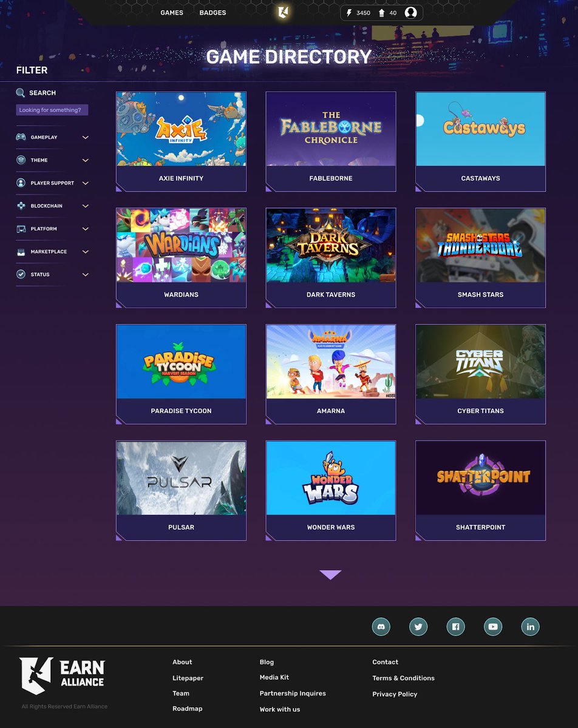This screenshot has height=728, width=578.
Task: Click the Earn Alliance logo in top navigation
Action: pos(283,12)
